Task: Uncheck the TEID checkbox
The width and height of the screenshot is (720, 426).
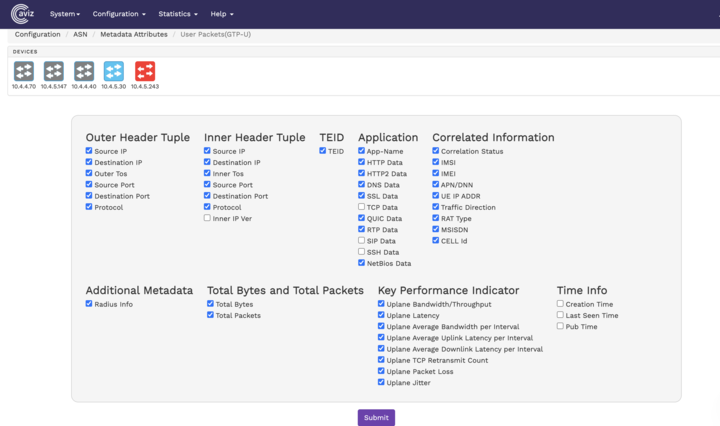Action: tap(323, 151)
